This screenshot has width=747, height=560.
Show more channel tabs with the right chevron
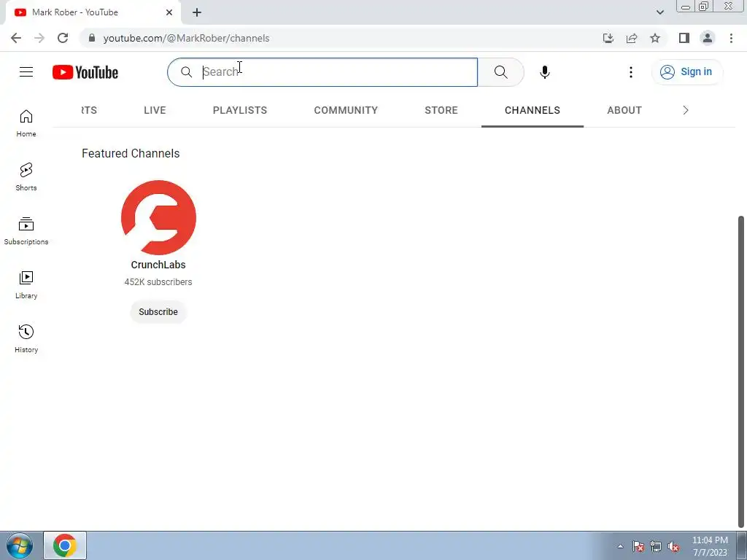click(x=686, y=111)
